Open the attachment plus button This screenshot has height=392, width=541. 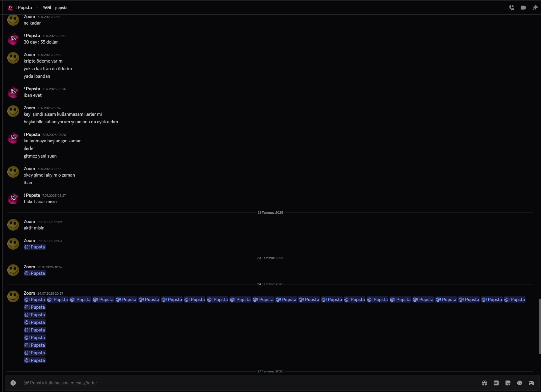13,383
